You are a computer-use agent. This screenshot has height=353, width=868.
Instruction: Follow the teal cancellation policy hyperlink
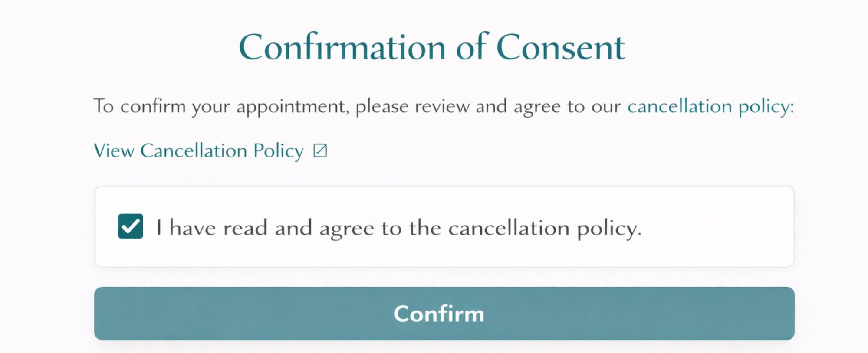click(198, 150)
